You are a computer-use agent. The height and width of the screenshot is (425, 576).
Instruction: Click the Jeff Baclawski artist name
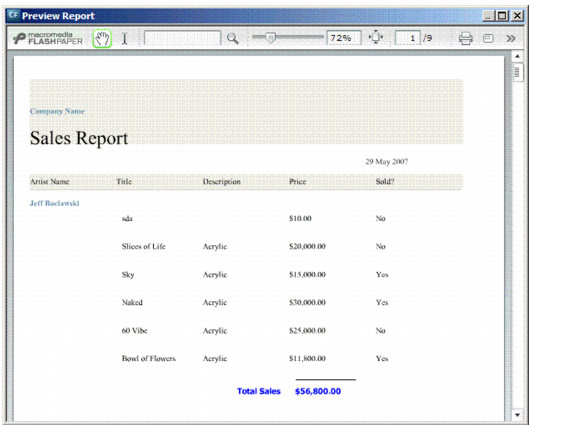point(54,203)
